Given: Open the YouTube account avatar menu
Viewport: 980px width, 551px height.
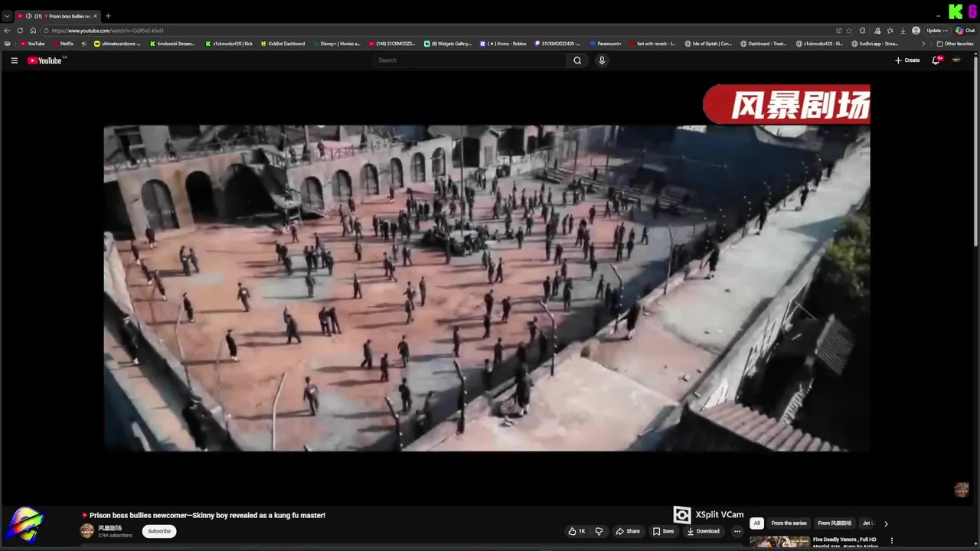Looking at the screenshot, I should coord(956,60).
